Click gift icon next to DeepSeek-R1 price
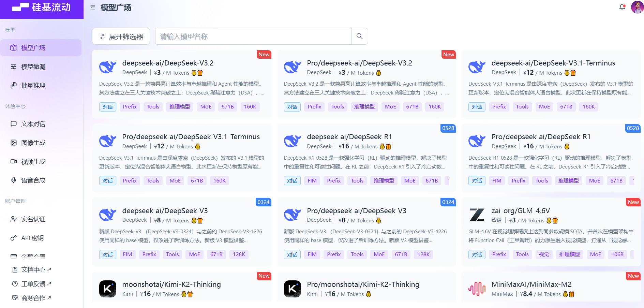Viewport: 644px width, 308px height. pos(388,147)
